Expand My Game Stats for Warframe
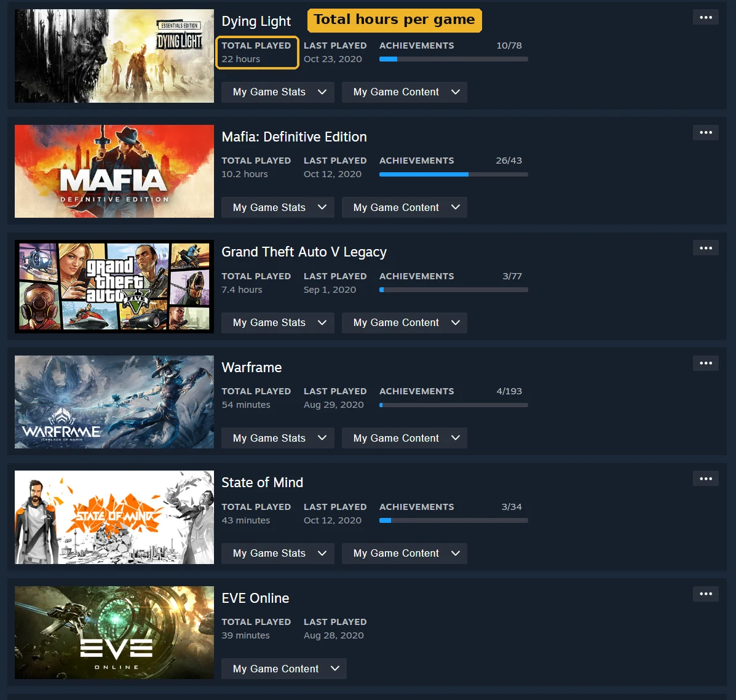736x700 pixels. point(278,438)
